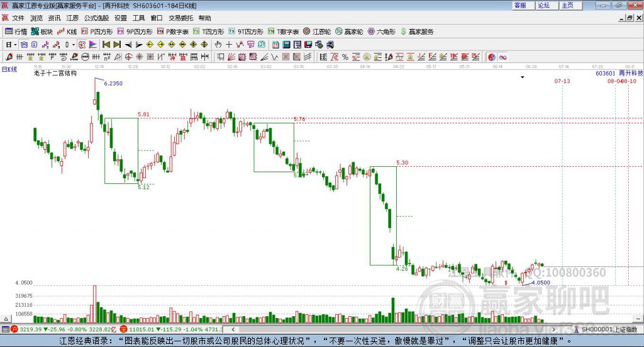The image size is (644, 347).
Task: Open the 行情 market quotes view
Action: pyautogui.click(x=16, y=31)
